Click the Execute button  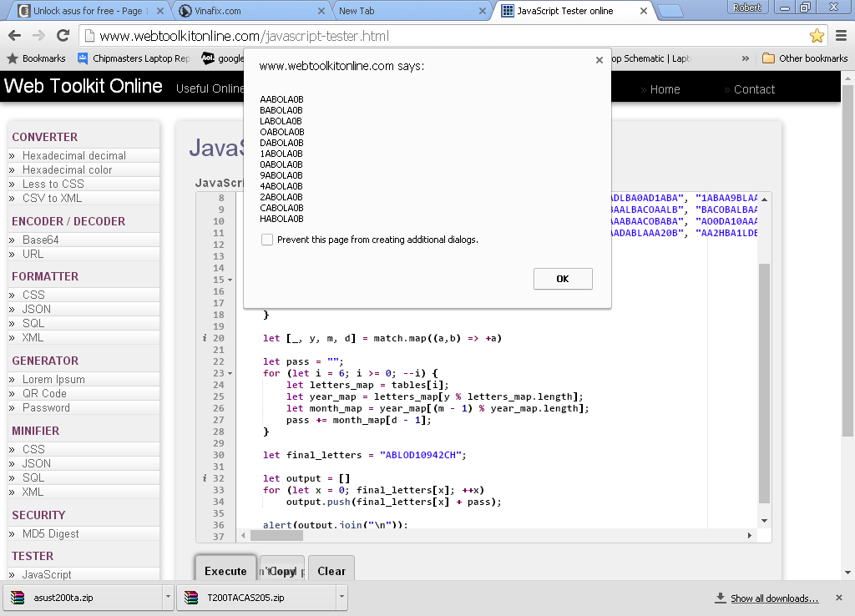click(225, 571)
